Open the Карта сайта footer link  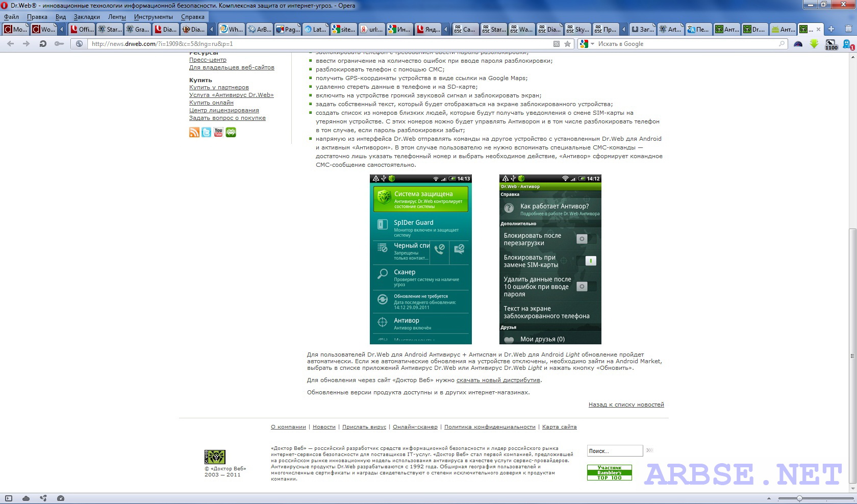[x=559, y=427]
